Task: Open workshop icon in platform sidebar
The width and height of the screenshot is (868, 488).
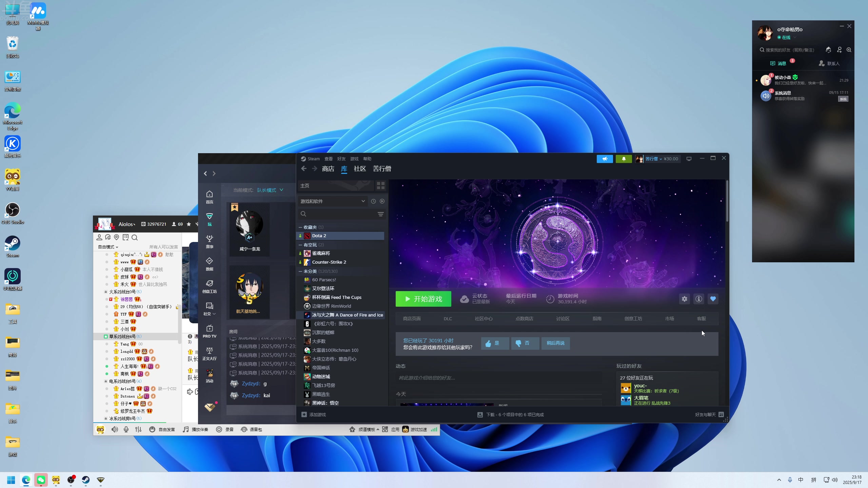Action: [x=210, y=286]
